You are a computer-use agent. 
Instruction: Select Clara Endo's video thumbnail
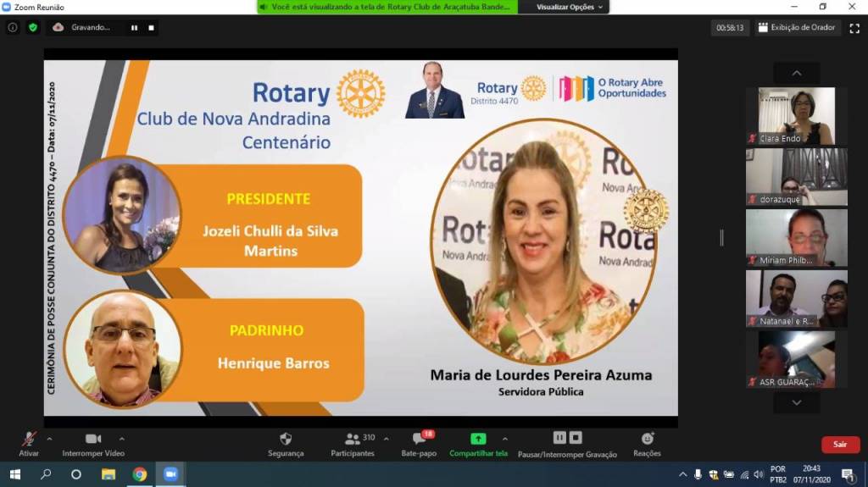(x=796, y=116)
